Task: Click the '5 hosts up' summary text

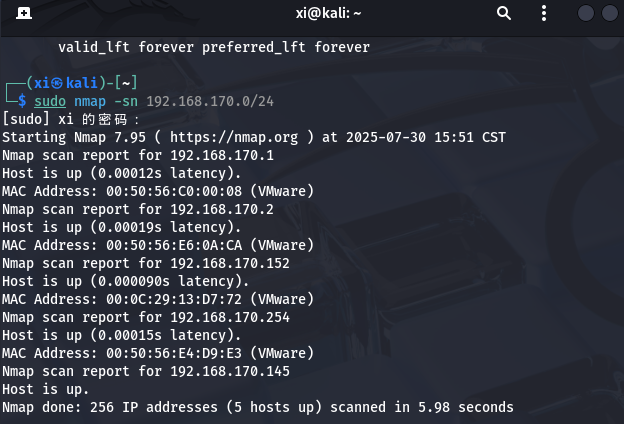Action: click(x=274, y=408)
